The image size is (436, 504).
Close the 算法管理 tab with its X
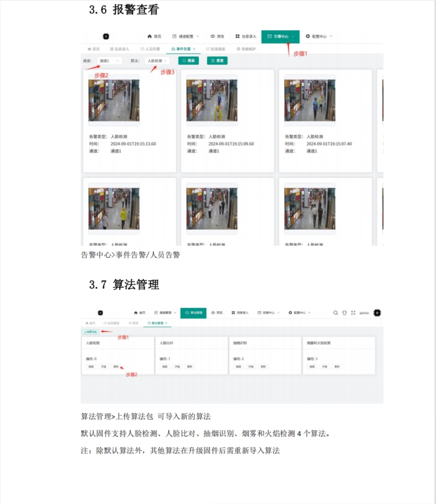point(166,323)
